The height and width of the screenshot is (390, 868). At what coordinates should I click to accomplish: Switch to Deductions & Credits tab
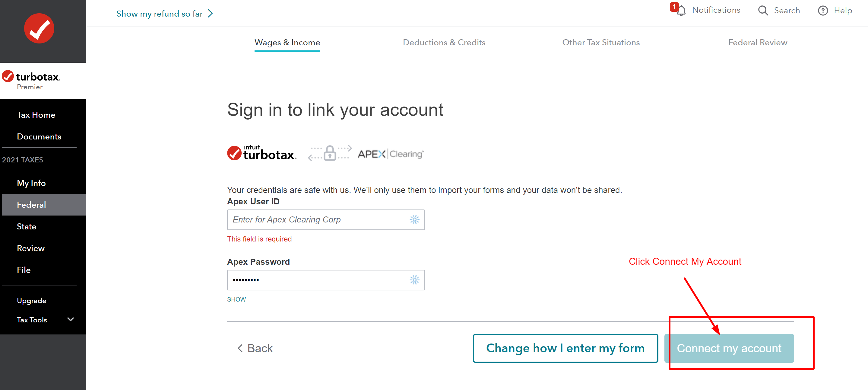[444, 43]
